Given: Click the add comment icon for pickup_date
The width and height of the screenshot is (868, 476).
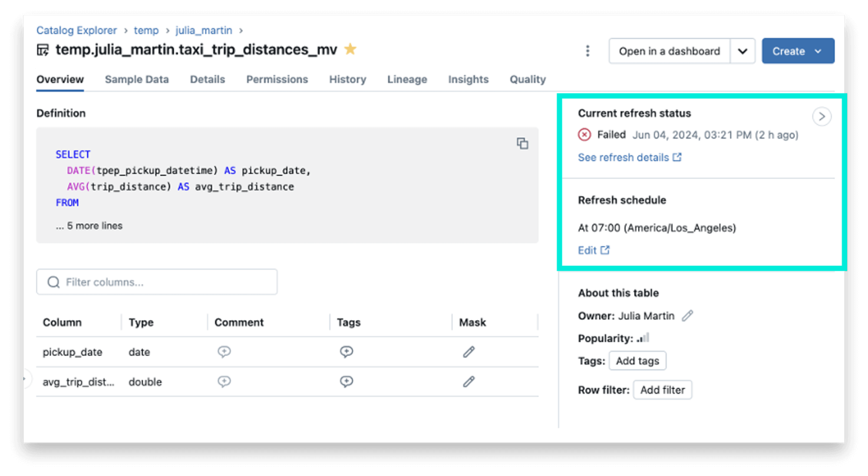Looking at the screenshot, I should tap(224, 352).
